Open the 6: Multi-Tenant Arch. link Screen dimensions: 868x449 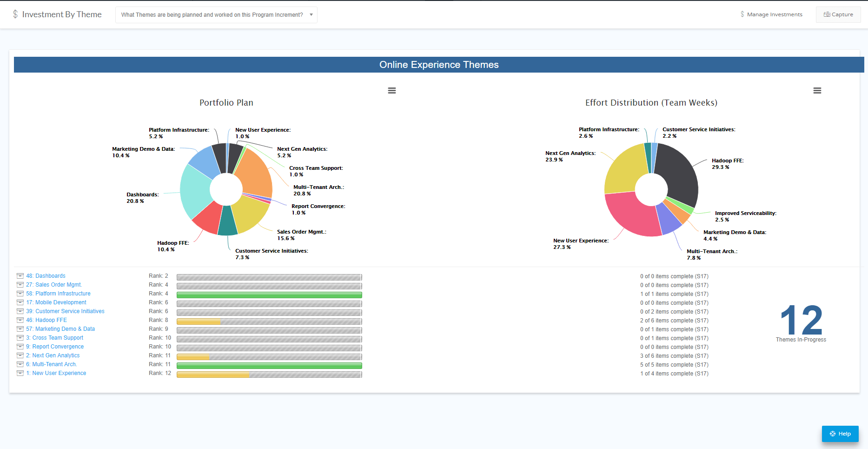point(52,364)
